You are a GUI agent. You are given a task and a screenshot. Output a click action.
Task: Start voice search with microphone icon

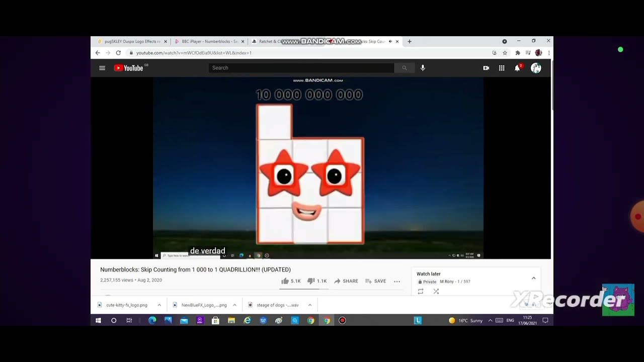pyautogui.click(x=423, y=68)
